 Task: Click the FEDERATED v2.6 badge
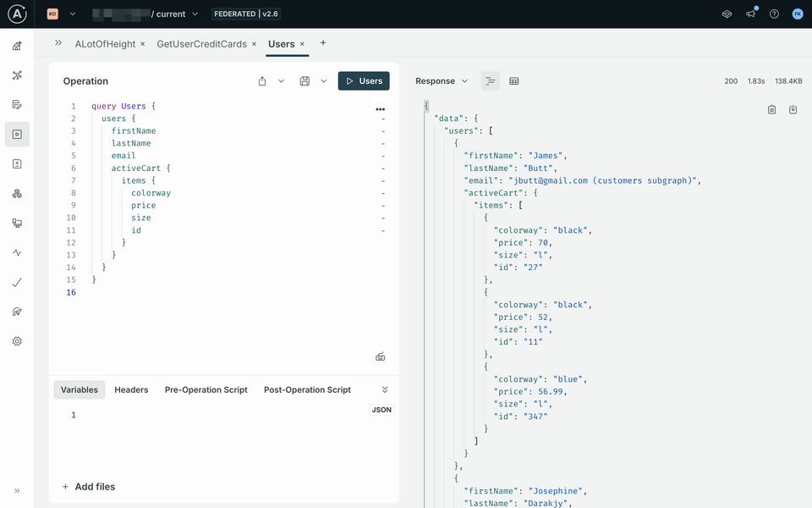click(246, 14)
